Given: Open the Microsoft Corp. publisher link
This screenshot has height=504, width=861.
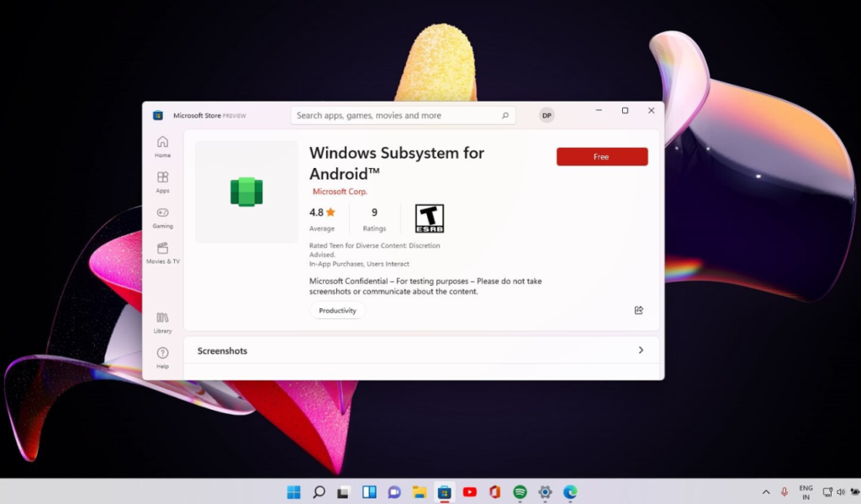Looking at the screenshot, I should [340, 192].
